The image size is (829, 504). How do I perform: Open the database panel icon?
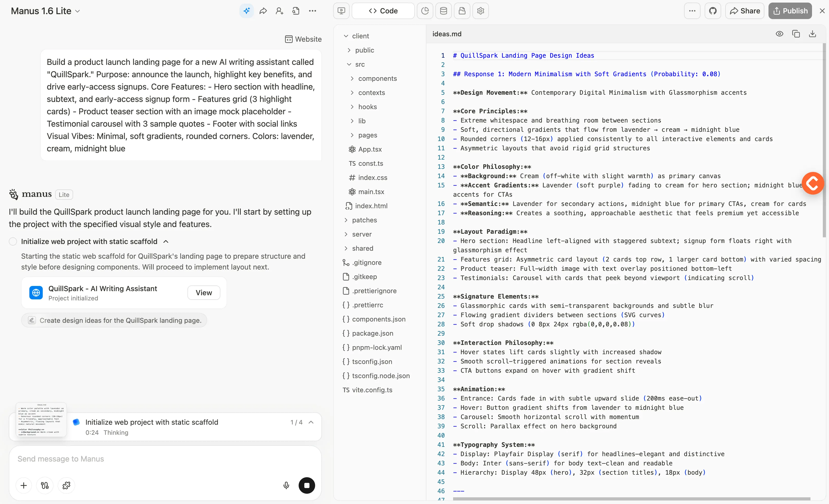pos(443,11)
